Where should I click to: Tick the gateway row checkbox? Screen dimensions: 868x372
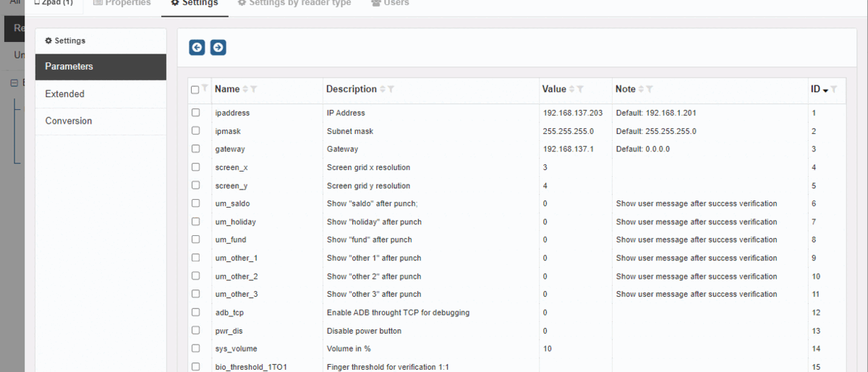click(195, 149)
